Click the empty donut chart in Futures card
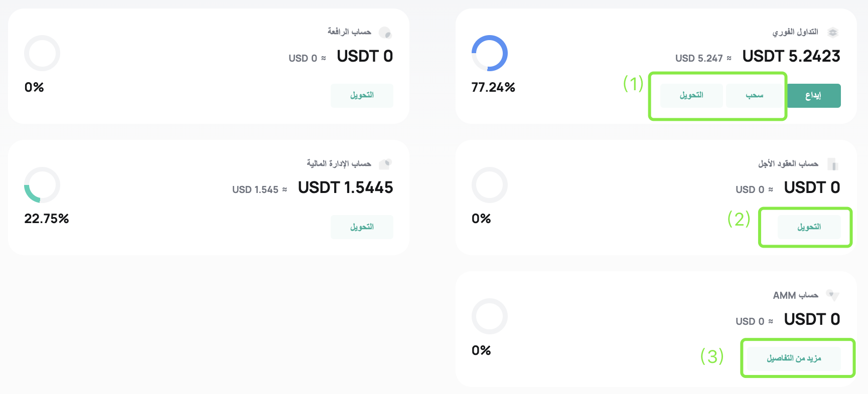 point(490,185)
